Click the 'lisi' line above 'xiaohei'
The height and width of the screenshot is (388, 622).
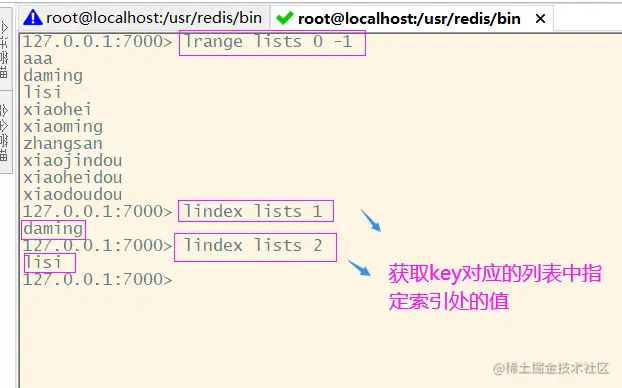coord(42,92)
